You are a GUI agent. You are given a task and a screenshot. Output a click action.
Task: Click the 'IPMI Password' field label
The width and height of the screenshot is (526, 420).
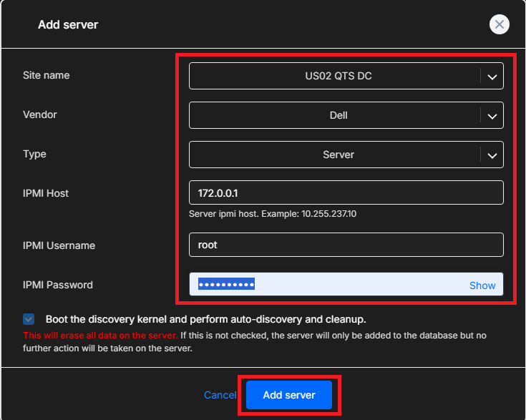58,285
